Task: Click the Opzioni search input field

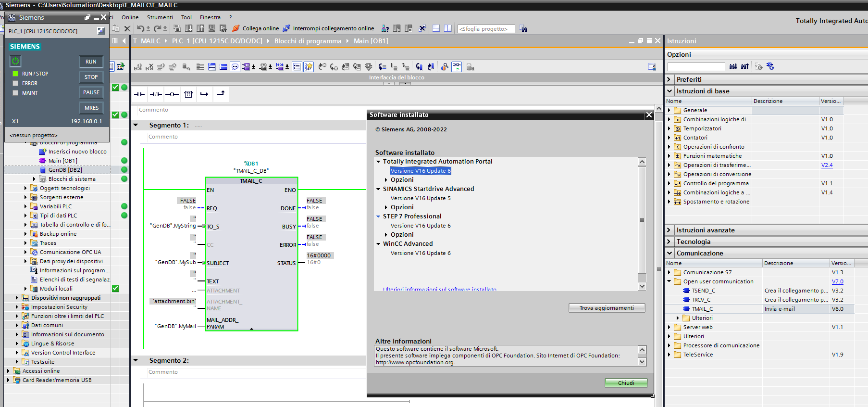Action: click(695, 67)
